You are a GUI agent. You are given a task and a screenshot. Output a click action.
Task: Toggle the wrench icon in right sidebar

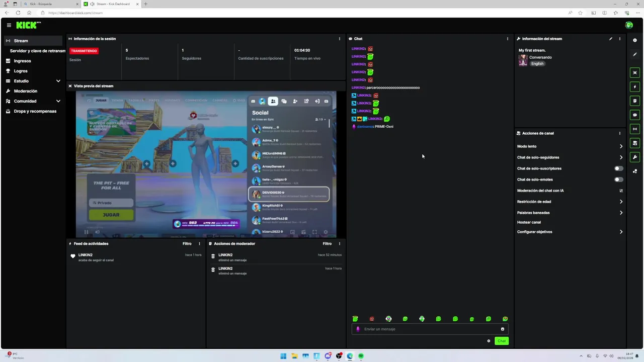pos(635,157)
